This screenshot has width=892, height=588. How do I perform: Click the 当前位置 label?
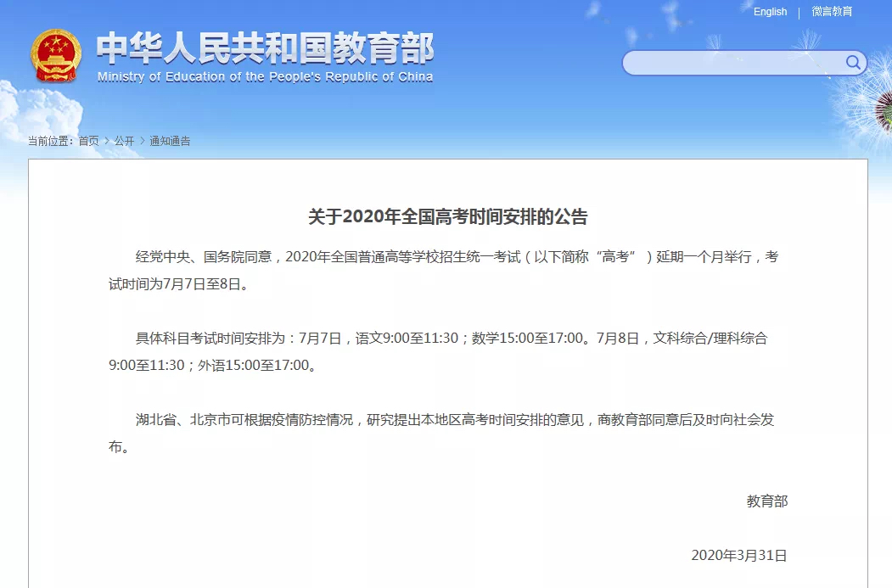51,141
